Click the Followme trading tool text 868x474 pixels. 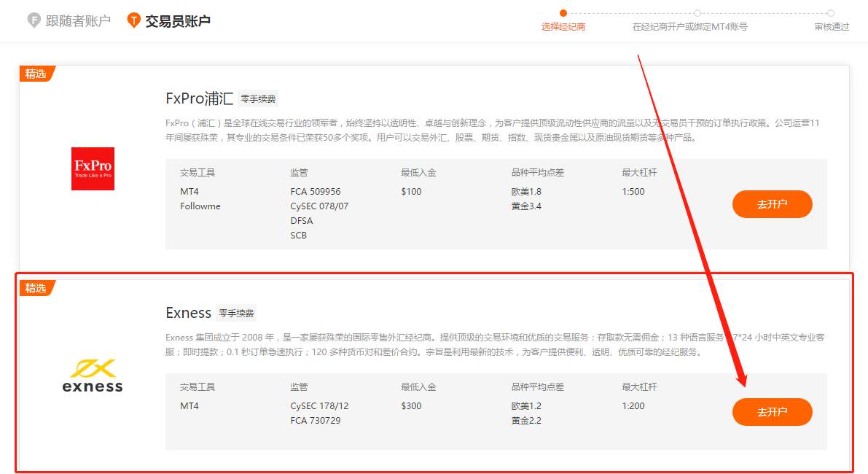click(200, 206)
